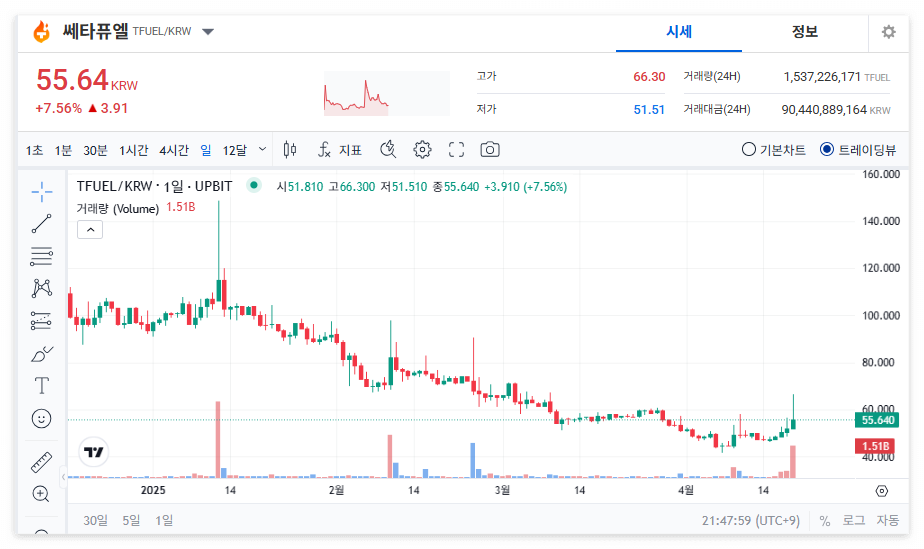Select the text annotation tool

(41, 386)
